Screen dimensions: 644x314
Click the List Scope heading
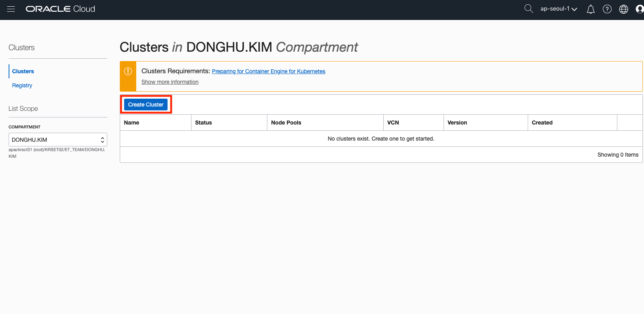coord(23,108)
